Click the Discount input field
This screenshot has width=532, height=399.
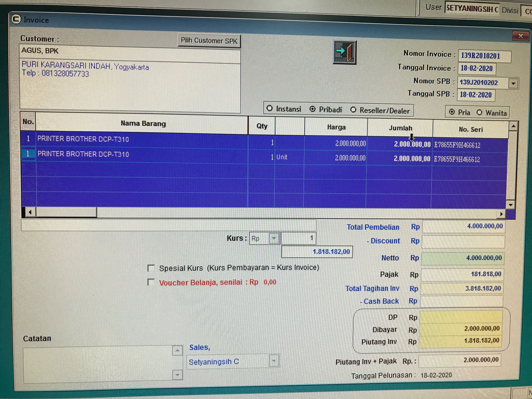(463, 241)
